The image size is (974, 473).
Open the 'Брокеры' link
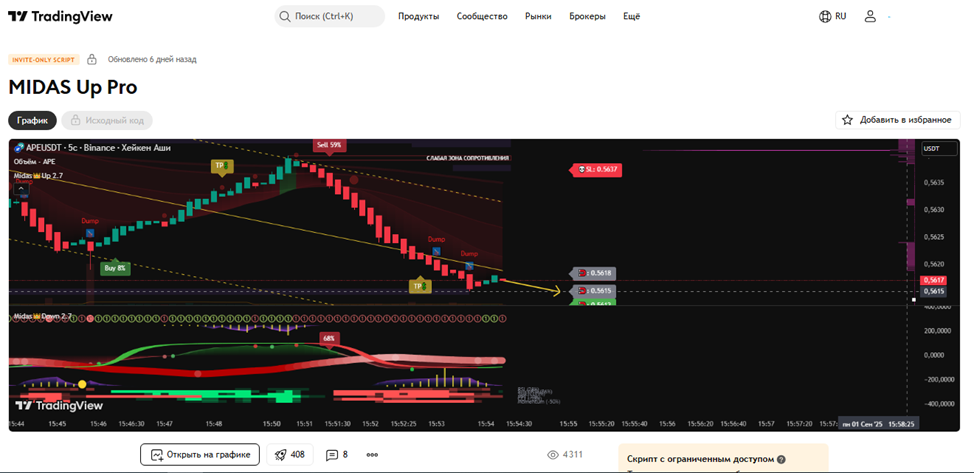click(587, 17)
